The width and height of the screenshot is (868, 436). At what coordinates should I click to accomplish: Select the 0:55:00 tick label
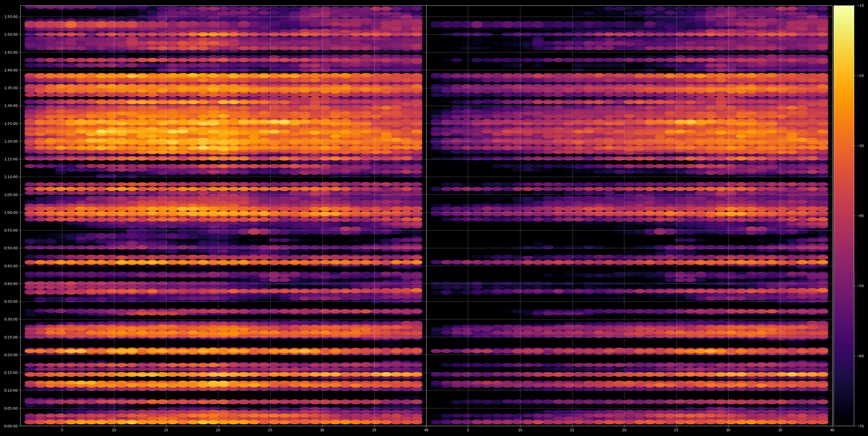(x=12, y=230)
